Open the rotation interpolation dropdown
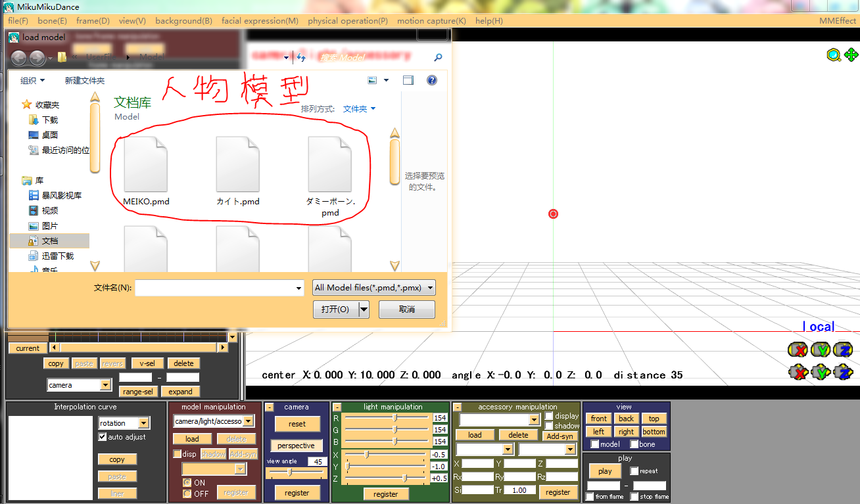The width and height of the screenshot is (860, 504). (x=144, y=423)
